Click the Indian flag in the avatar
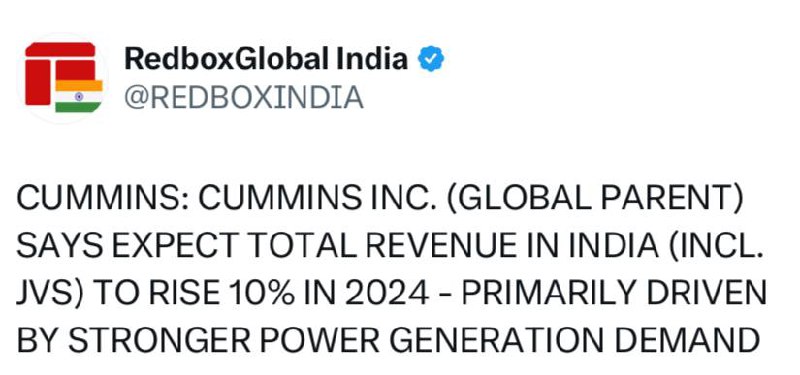The image size is (800, 375). point(79,96)
